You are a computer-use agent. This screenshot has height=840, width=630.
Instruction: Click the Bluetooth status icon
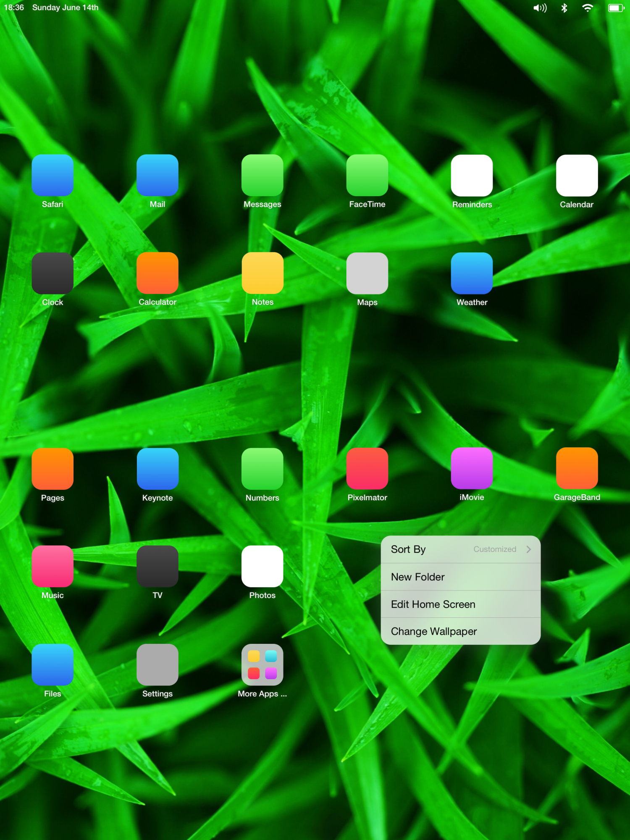click(564, 8)
